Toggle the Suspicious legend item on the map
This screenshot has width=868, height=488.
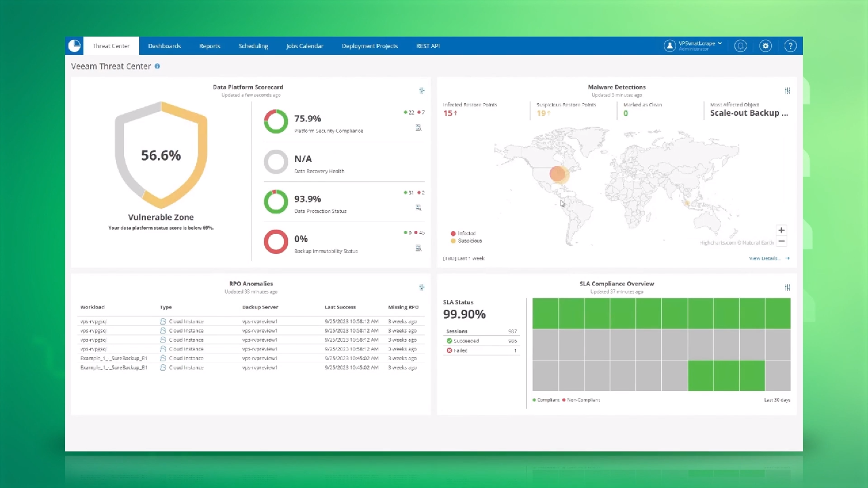pos(466,241)
